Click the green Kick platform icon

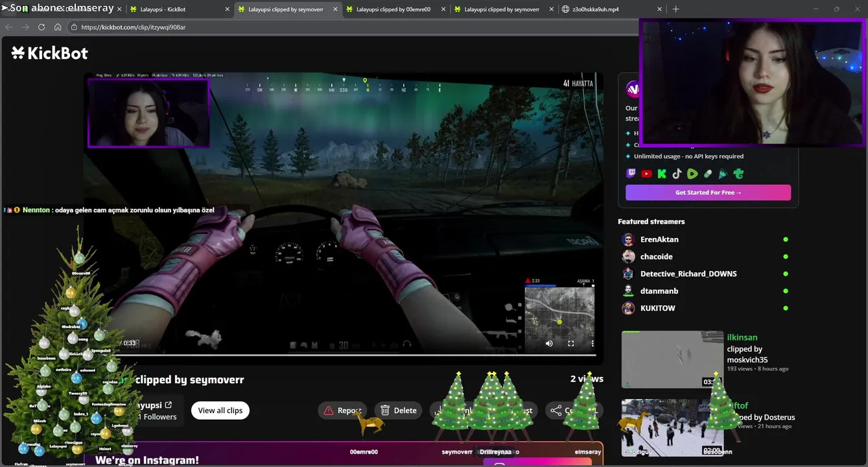[x=662, y=174]
